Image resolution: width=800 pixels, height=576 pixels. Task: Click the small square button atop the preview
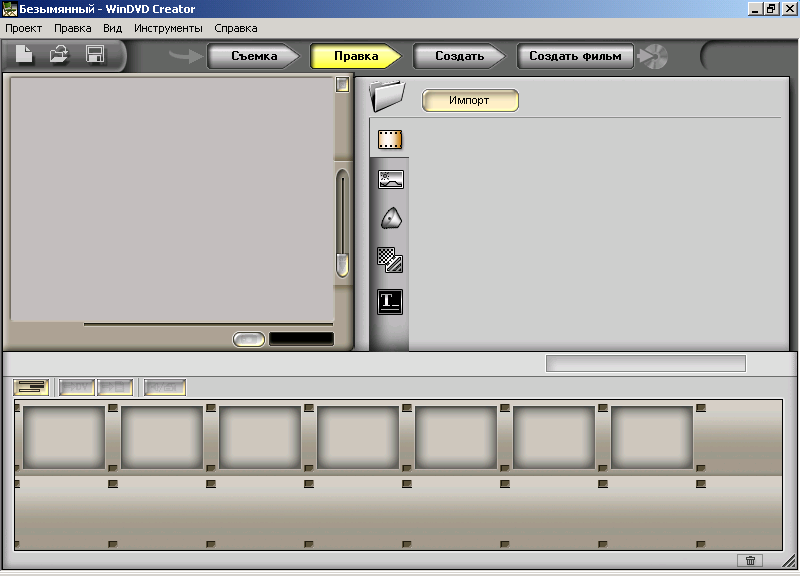click(x=342, y=85)
